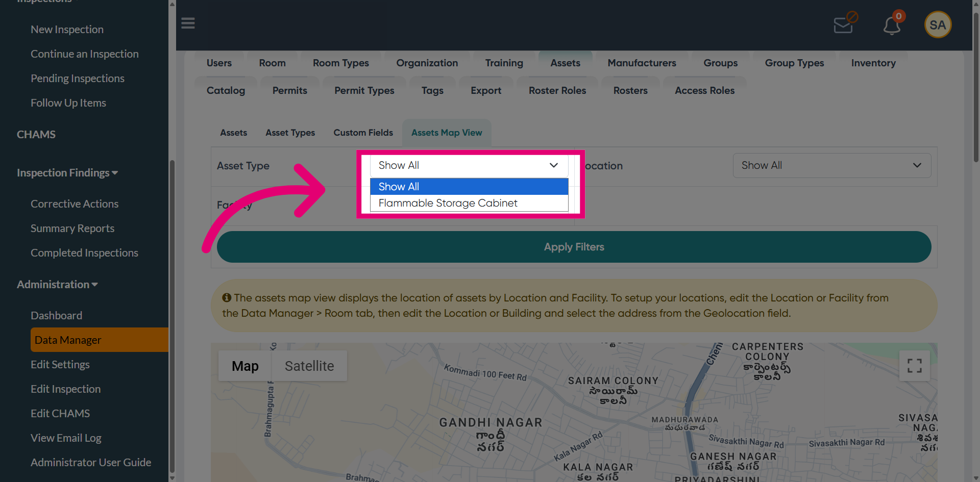Choose Flammable Storage Cabinet option
Image resolution: width=980 pixels, height=482 pixels.
(469, 203)
